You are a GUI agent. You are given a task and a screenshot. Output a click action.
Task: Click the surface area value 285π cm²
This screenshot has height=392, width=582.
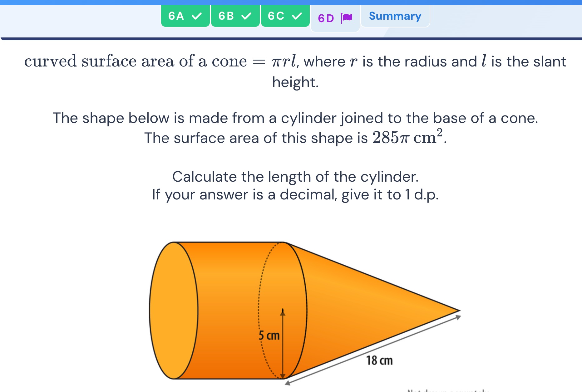pos(408,137)
